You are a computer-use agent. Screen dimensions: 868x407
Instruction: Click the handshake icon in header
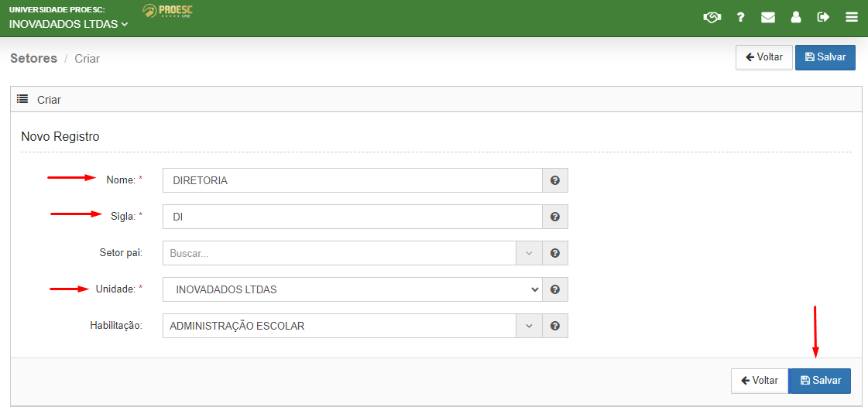(712, 17)
